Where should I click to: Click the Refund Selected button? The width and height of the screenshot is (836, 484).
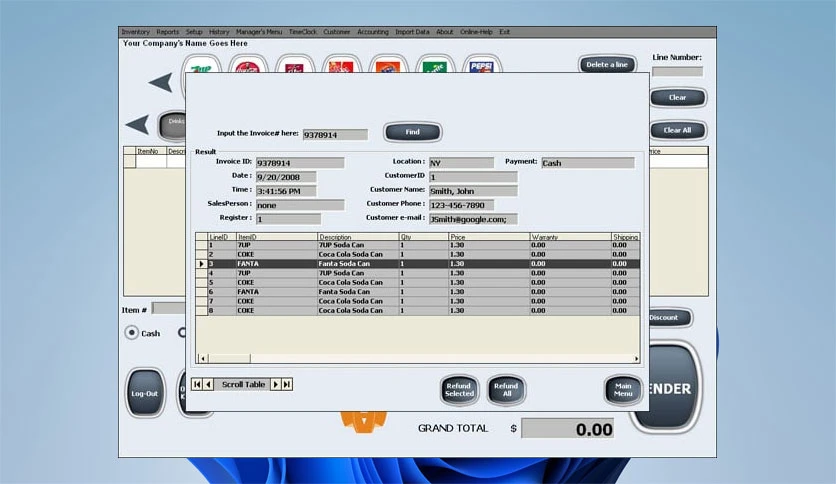point(459,390)
